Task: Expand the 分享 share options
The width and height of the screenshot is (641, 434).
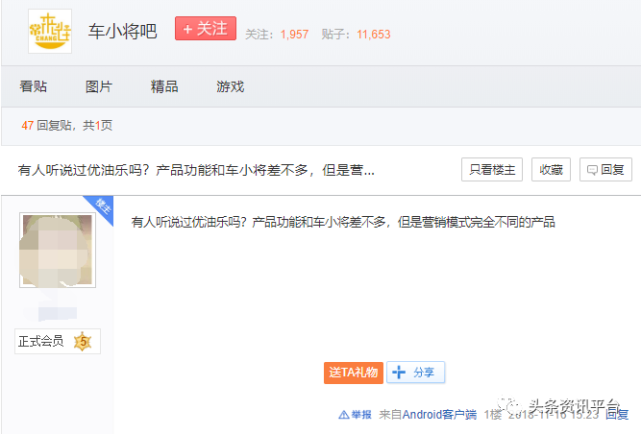Action: pos(415,372)
